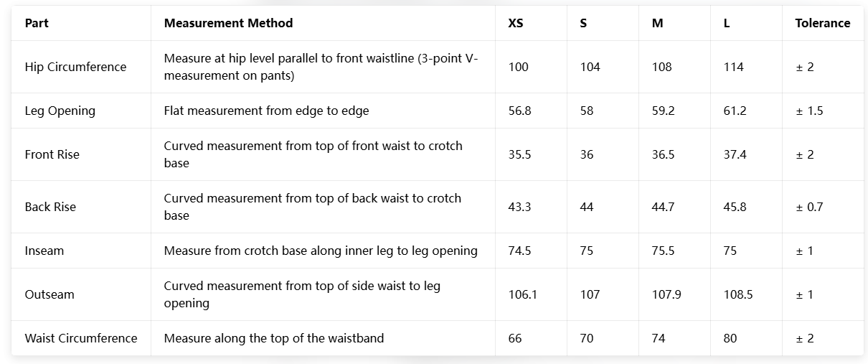Select the Front Rise M value 36.5
868x364 pixels.
click(663, 154)
